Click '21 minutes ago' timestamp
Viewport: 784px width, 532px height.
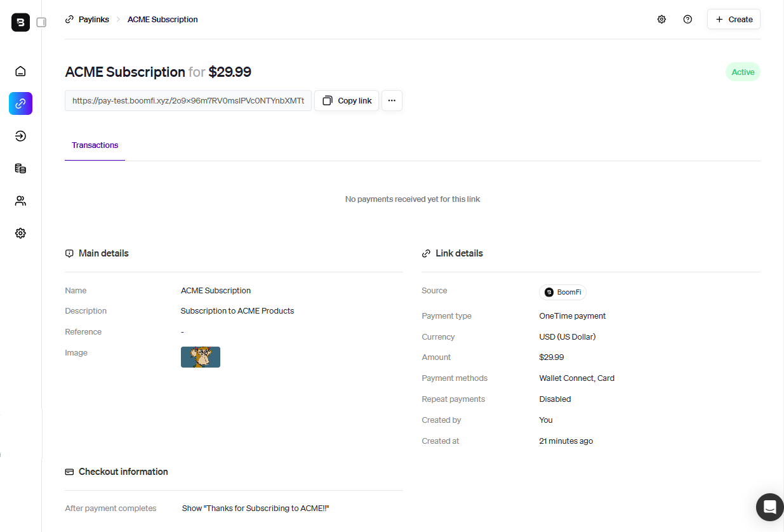coord(566,441)
